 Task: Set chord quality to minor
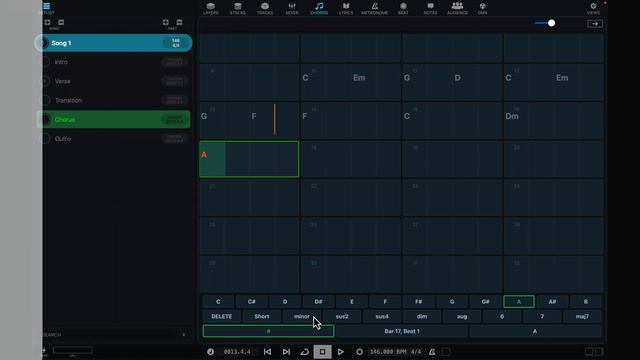pos(302,316)
